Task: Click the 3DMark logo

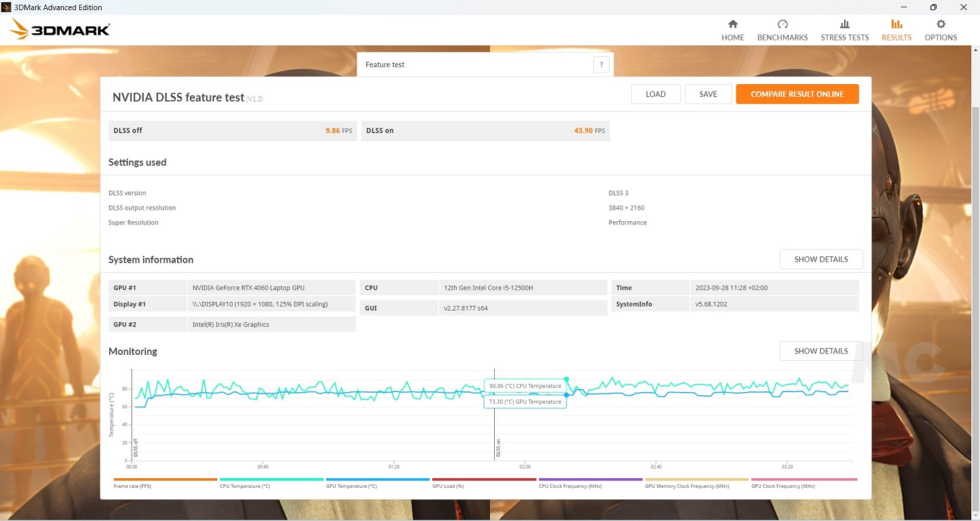Action: pos(60,30)
